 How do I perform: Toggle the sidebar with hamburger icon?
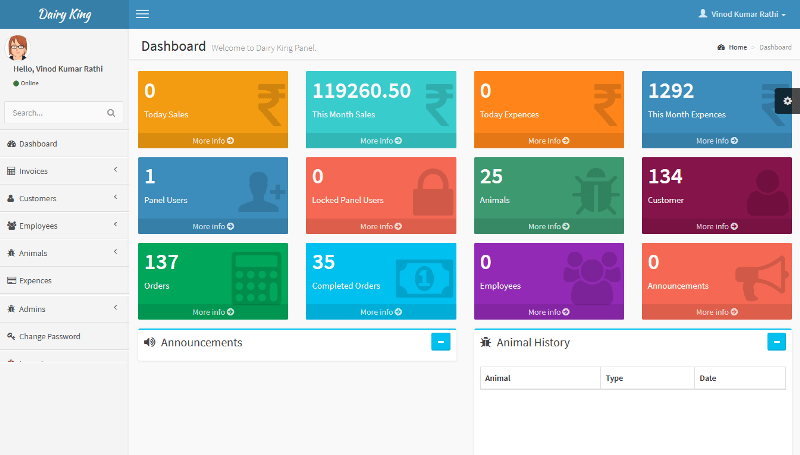click(x=142, y=14)
